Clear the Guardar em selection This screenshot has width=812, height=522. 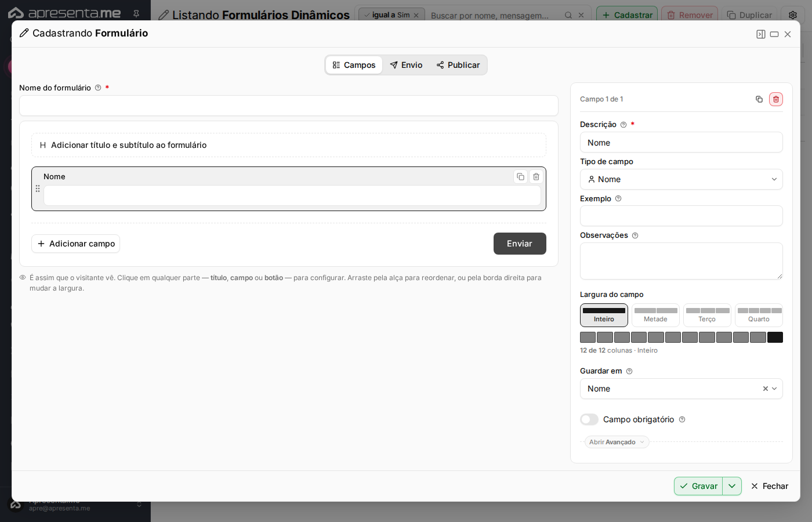click(x=765, y=389)
